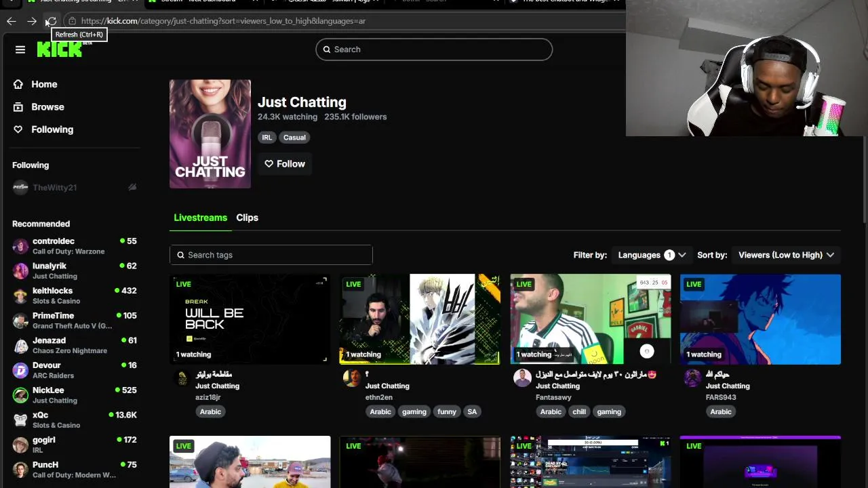Select the funny tag under ethn2en

pos(447,411)
